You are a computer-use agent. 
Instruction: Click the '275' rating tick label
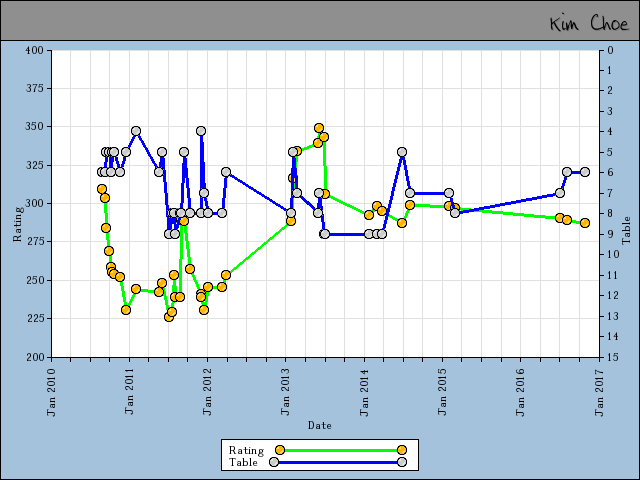point(34,242)
